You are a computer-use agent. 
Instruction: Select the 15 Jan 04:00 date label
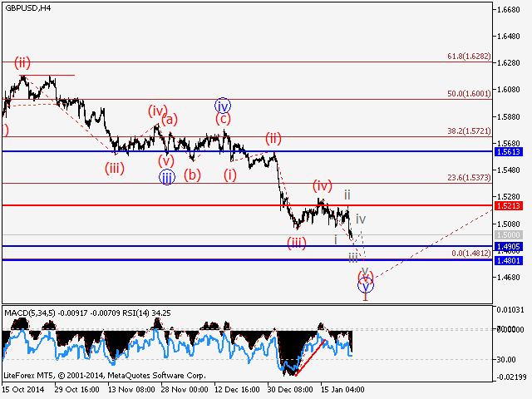[342, 390]
